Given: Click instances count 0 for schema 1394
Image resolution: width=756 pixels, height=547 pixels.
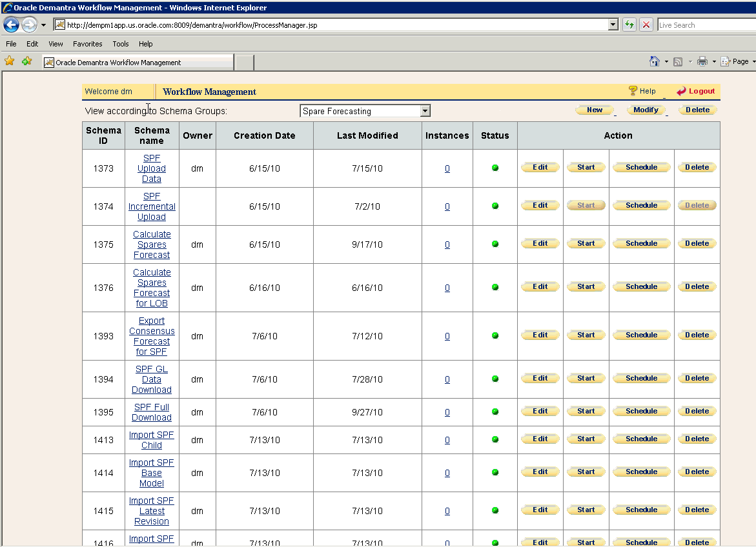Looking at the screenshot, I should (x=447, y=380).
